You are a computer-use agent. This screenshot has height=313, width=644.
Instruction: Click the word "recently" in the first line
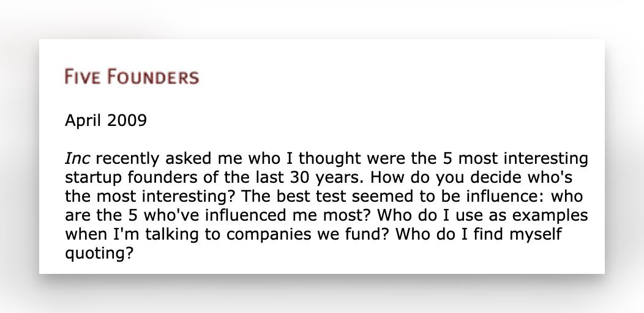pyautogui.click(x=124, y=160)
